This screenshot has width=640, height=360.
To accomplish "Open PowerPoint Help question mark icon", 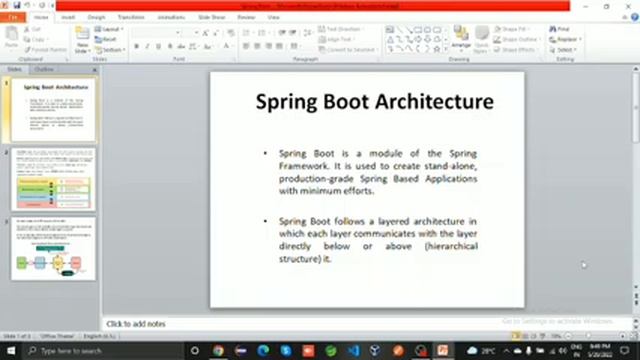I will [x=635, y=17].
